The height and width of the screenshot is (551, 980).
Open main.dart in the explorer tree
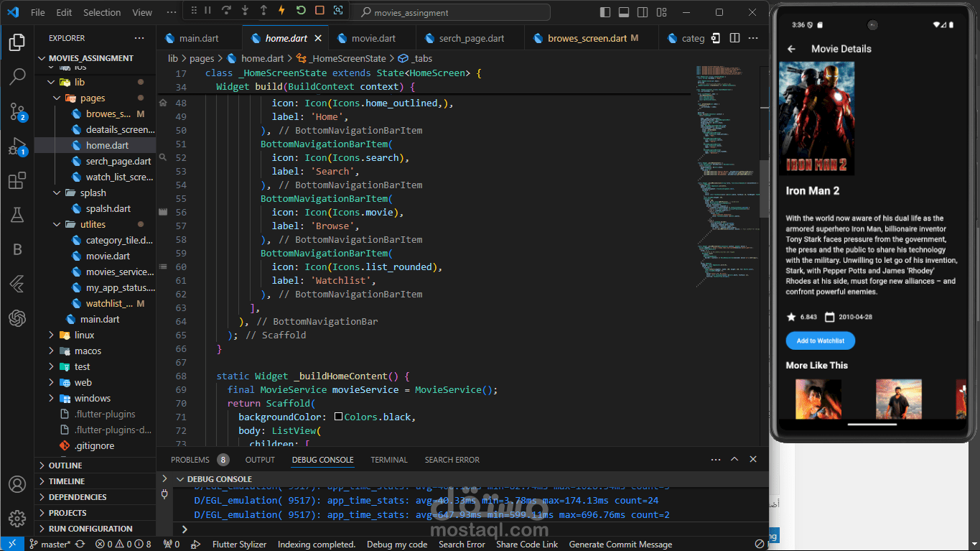click(x=100, y=319)
